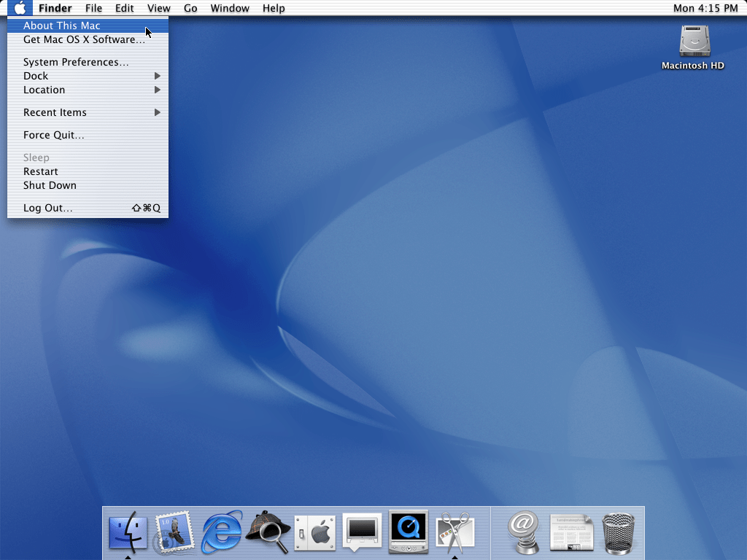Launch Mail with the stamp icon

pos(174,533)
